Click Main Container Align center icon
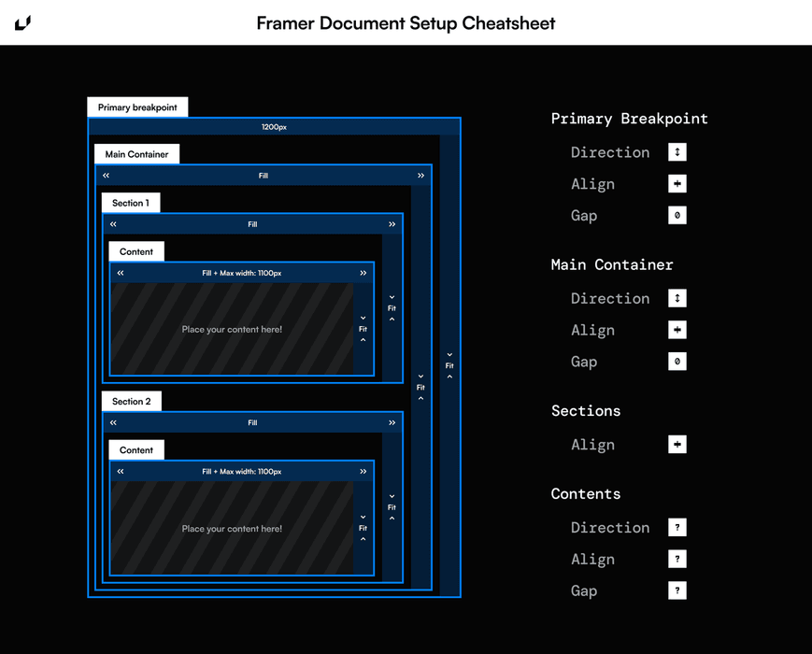 [x=677, y=330]
